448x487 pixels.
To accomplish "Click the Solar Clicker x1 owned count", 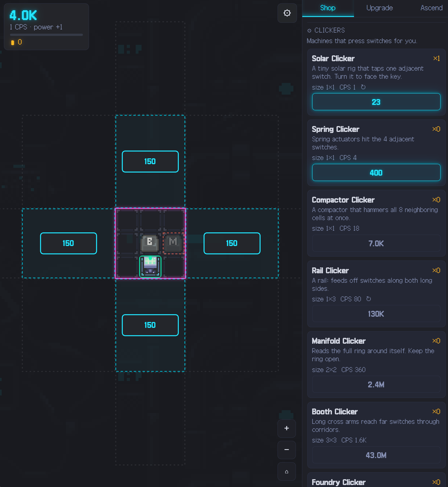I will 436,58.
